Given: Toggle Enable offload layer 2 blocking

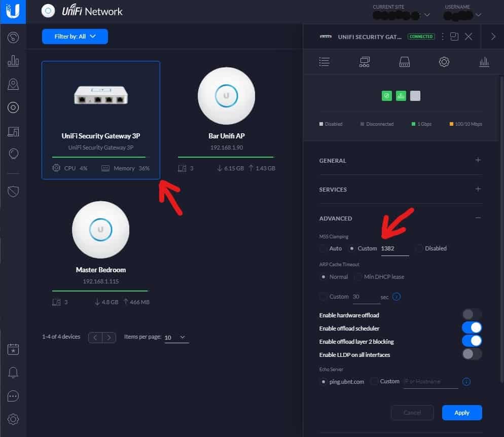Looking at the screenshot, I should pos(472,341).
